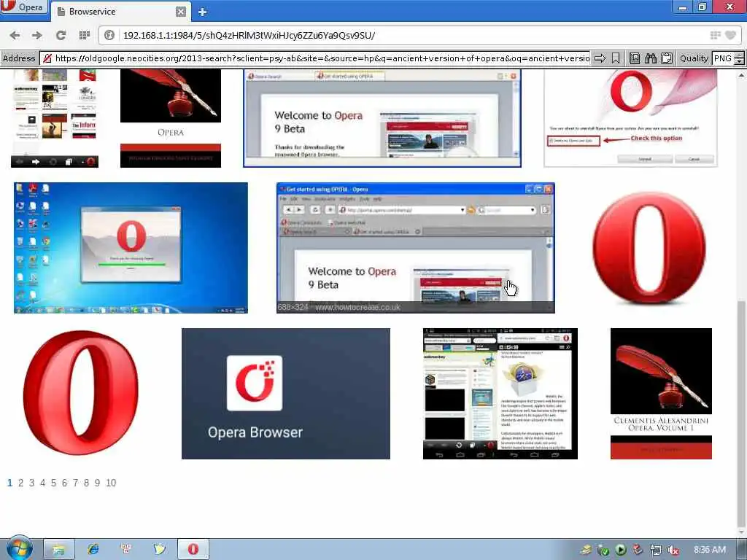The height and width of the screenshot is (560, 747).
Task: Open the Clementis Alexandrini Opera Volume 1 thumbnail
Action: pos(661,393)
